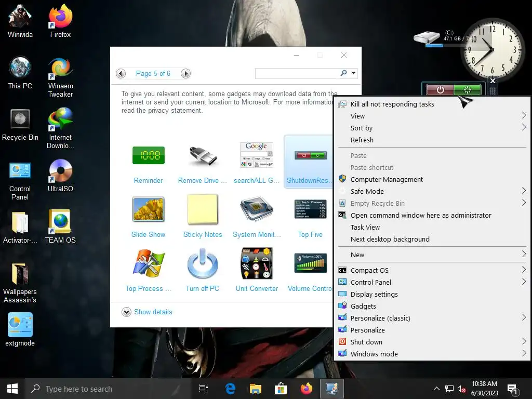Select the Recycle Bin desktop icon
This screenshot has width=532, height=399.
(x=20, y=125)
